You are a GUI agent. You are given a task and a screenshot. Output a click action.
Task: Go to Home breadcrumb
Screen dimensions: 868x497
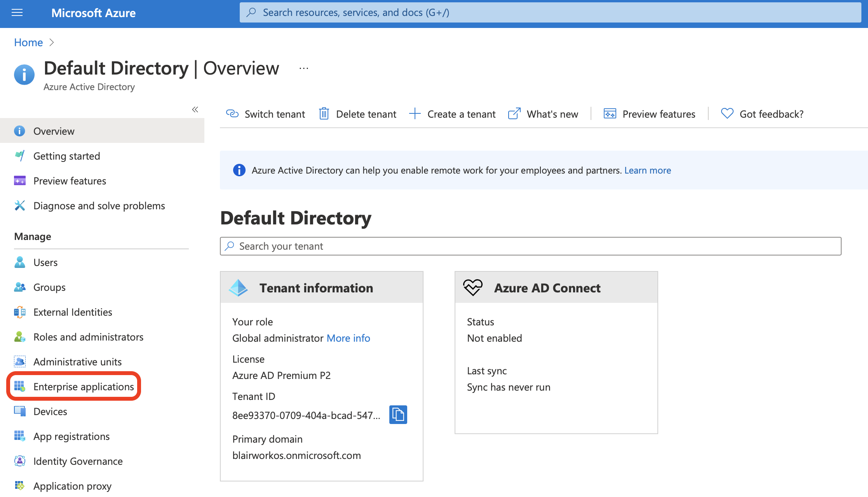pyautogui.click(x=28, y=42)
